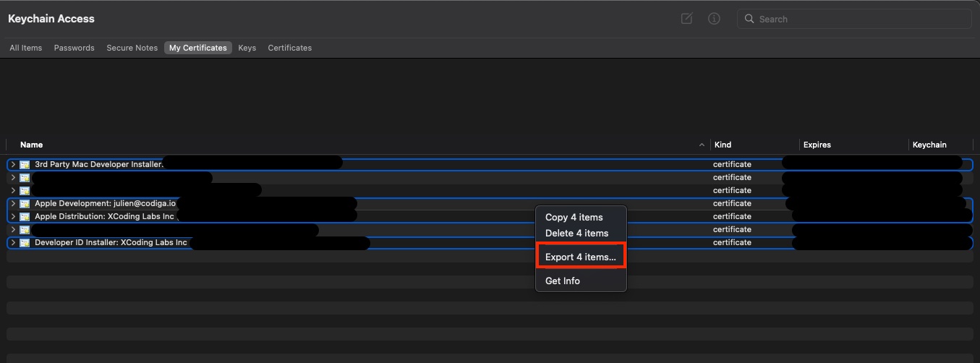Choose Export 4 items… from context menu
This screenshot has width=980, height=363.
pos(581,257)
